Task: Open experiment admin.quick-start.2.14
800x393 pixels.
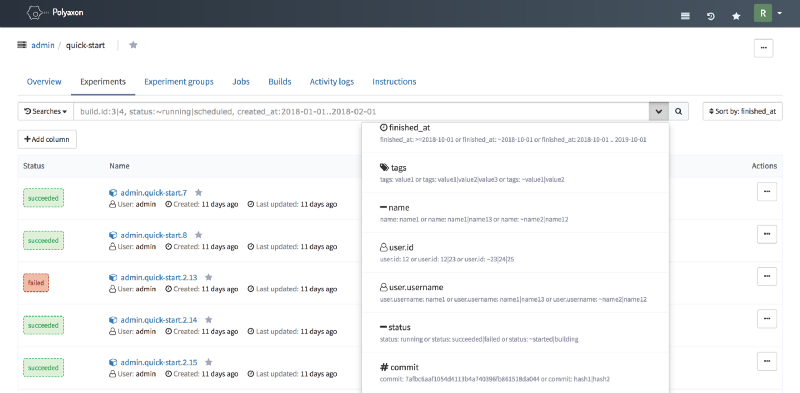Action: [x=159, y=320]
